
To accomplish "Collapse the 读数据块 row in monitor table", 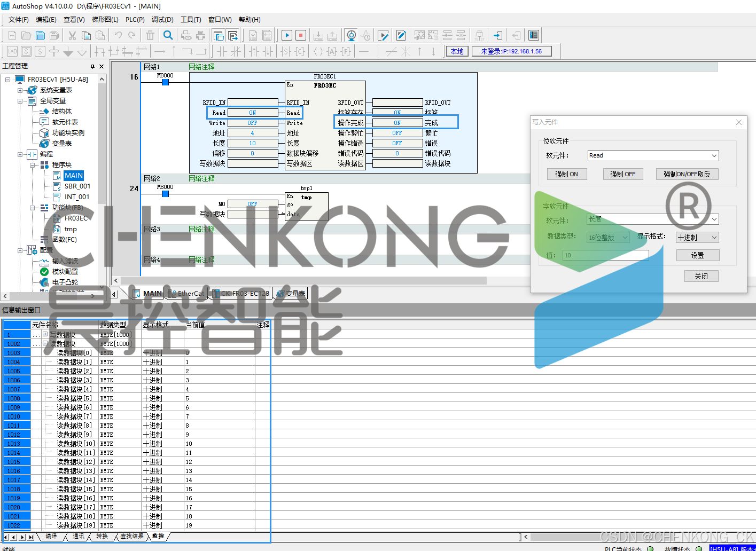I will click(45, 344).
